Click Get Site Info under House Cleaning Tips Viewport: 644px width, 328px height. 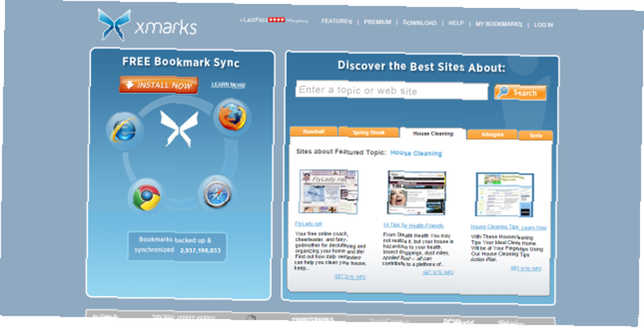click(526, 269)
